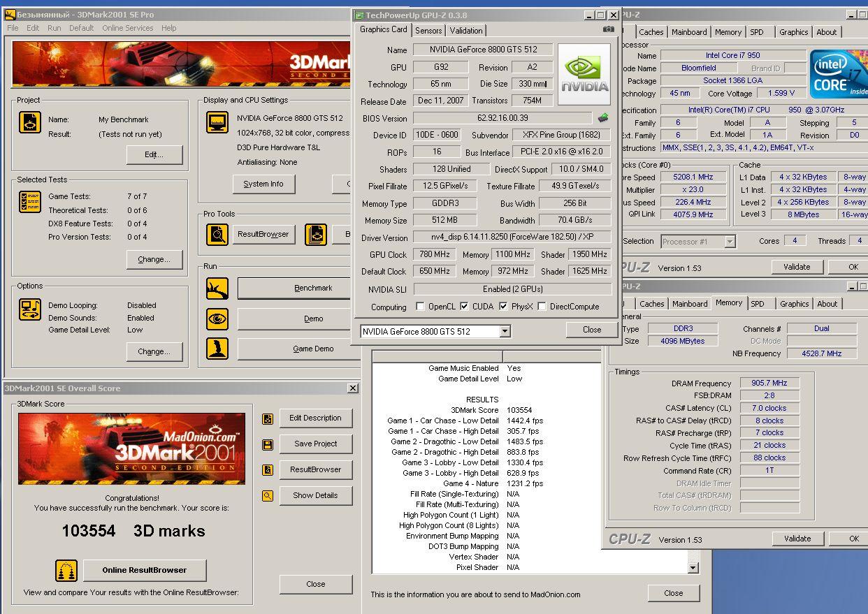Open the Online Services menu
This screenshot has width=868, height=614.
pos(128,28)
